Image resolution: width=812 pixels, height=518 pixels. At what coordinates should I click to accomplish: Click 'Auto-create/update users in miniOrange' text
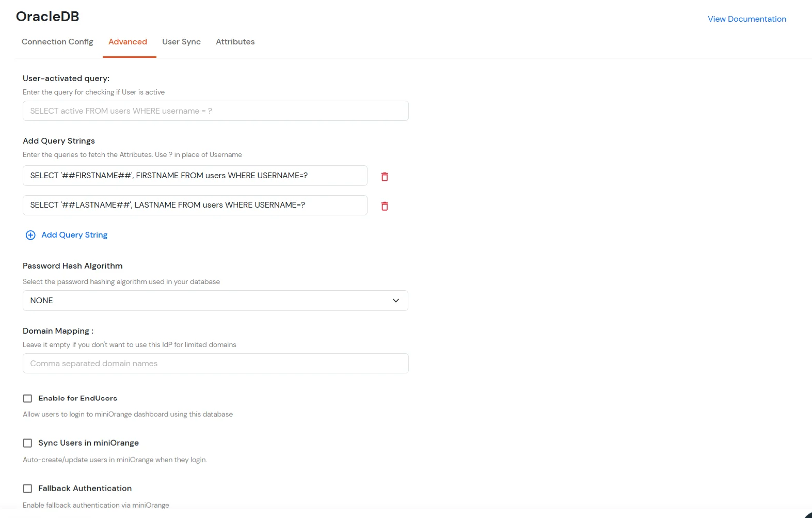115,460
